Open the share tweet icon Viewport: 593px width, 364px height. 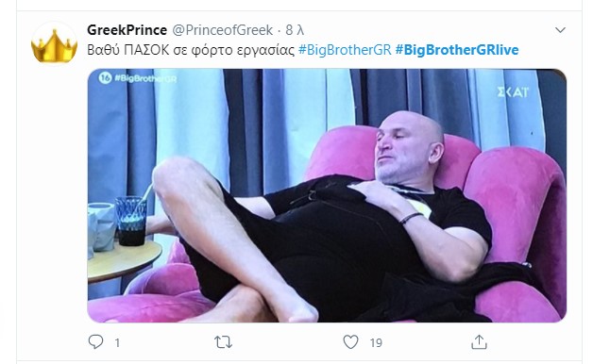coord(479,341)
